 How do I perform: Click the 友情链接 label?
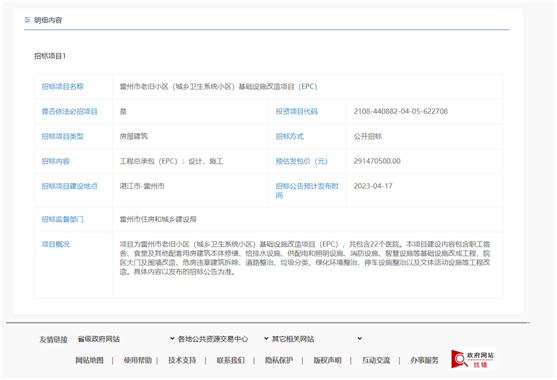[x=53, y=340]
